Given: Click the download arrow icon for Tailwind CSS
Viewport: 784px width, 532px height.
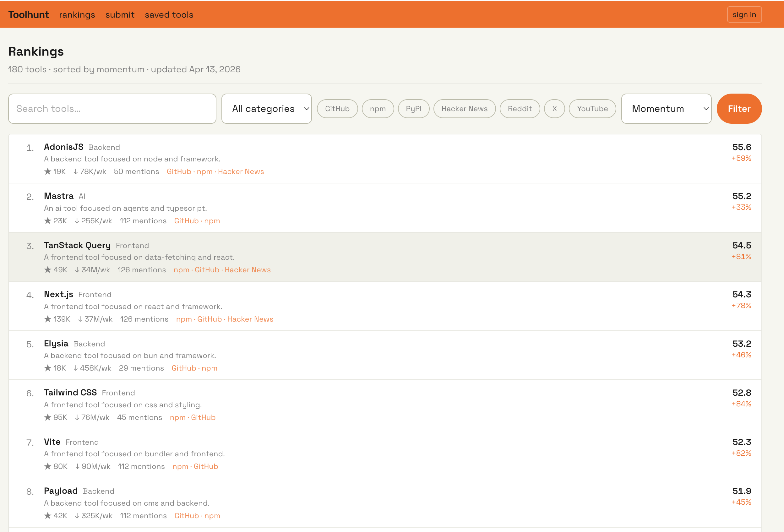Looking at the screenshot, I should 77,417.
